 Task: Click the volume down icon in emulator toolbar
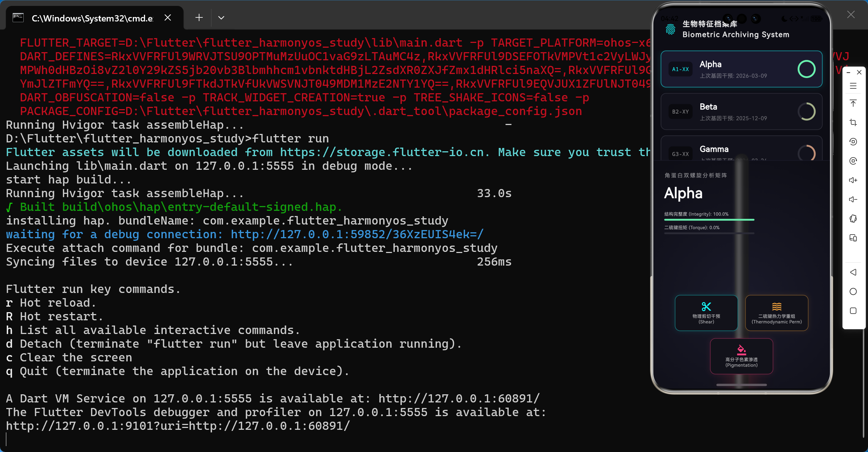coord(853,199)
